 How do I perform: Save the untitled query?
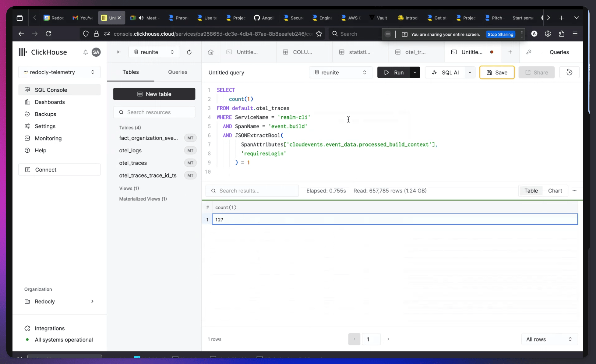[x=497, y=72]
